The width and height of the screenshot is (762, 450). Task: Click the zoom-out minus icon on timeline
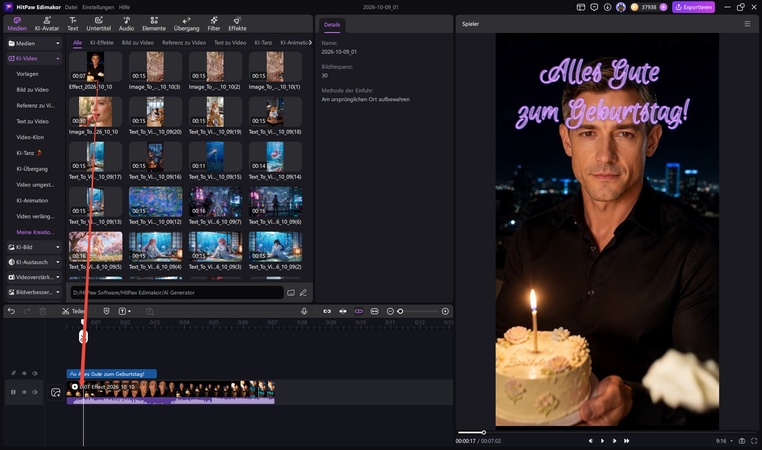click(x=390, y=311)
